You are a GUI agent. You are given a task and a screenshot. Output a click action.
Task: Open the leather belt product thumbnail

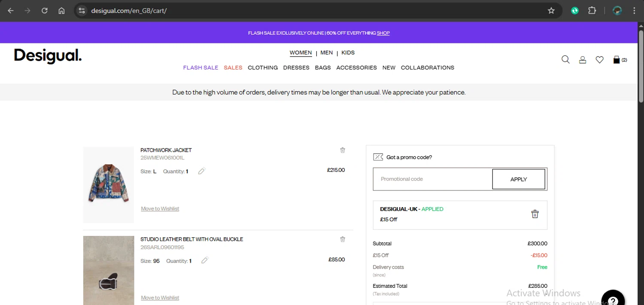(x=109, y=270)
